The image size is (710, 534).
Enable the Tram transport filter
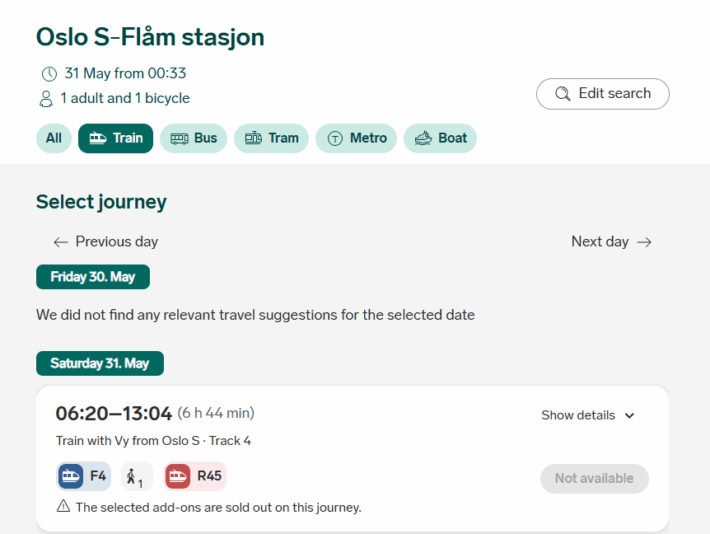click(271, 138)
